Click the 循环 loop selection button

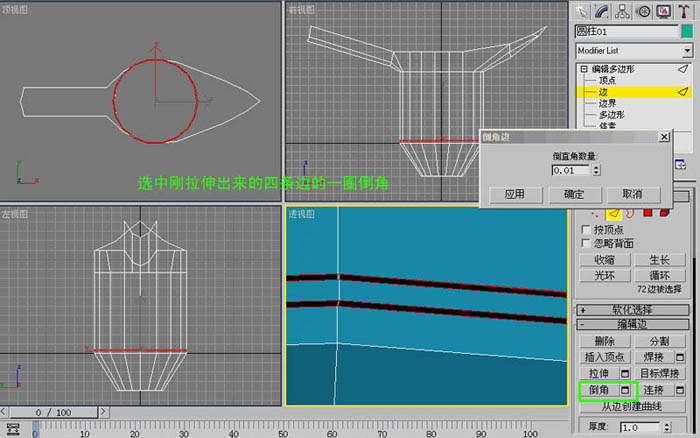(x=659, y=275)
